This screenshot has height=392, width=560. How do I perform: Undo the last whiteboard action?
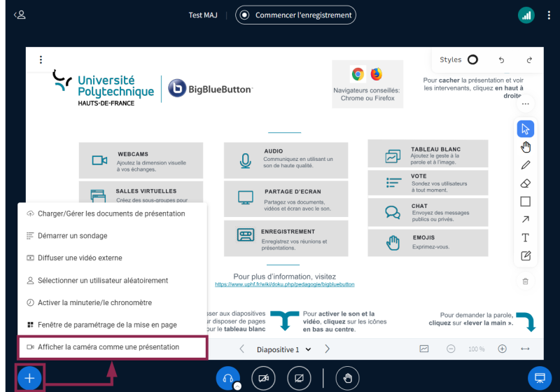501,60
